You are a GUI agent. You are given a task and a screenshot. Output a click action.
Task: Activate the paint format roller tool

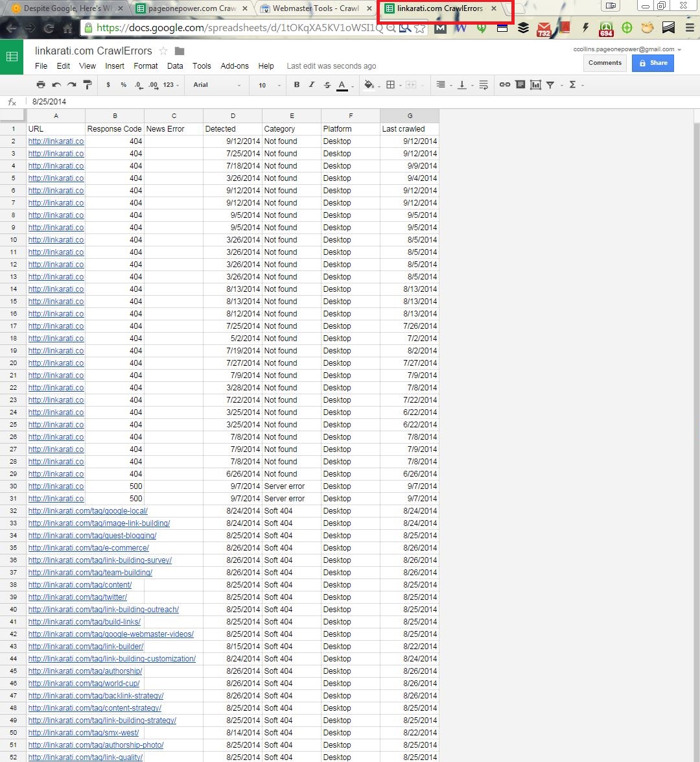(87, 84)
